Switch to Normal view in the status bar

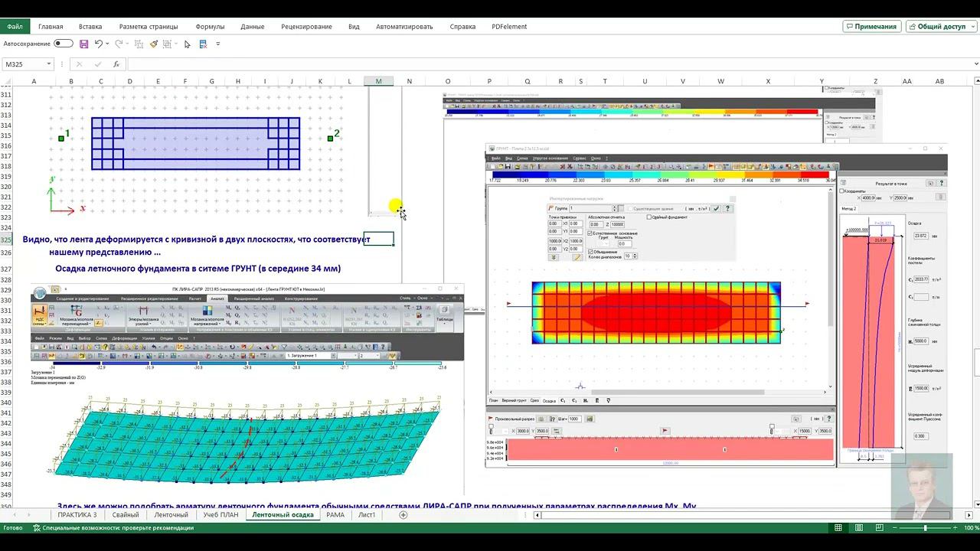(x=838, y=528)
